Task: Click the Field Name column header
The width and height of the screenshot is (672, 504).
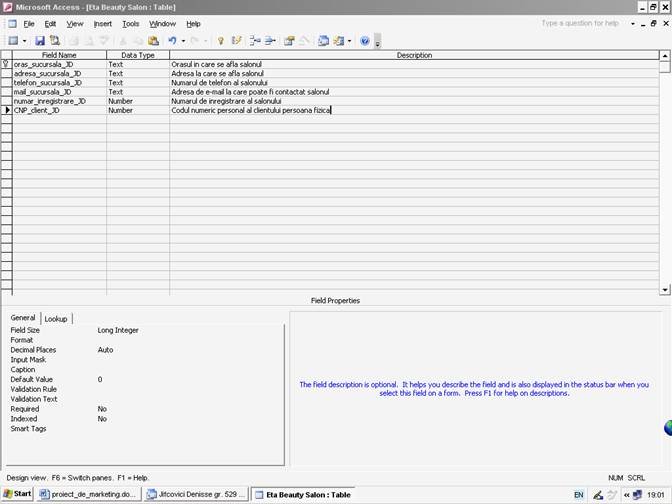Action: (59, 55)
